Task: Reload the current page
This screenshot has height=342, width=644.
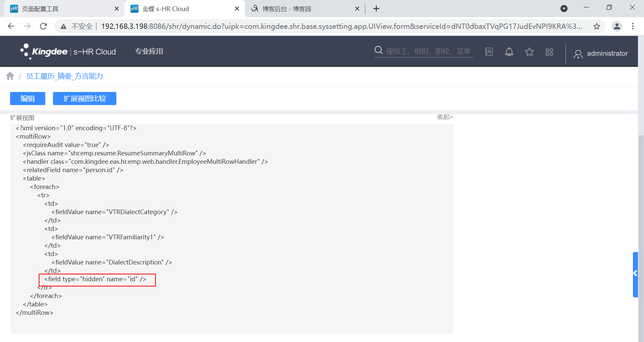Action: (x=43, y=26)
